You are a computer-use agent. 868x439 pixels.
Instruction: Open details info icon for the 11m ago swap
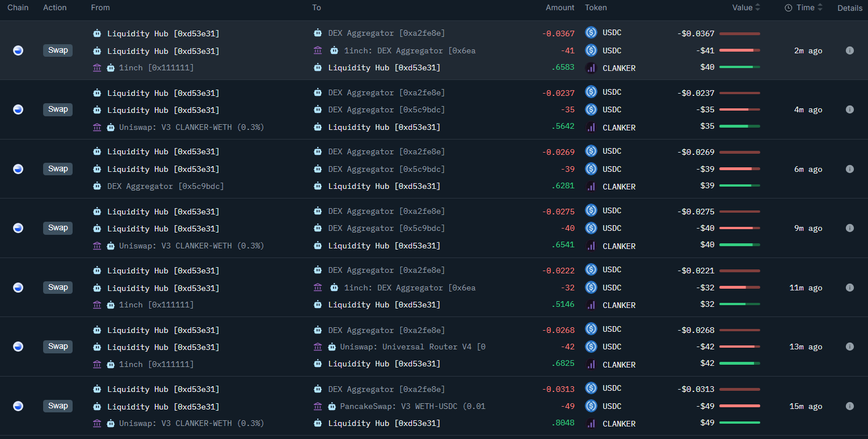(850, 288)
